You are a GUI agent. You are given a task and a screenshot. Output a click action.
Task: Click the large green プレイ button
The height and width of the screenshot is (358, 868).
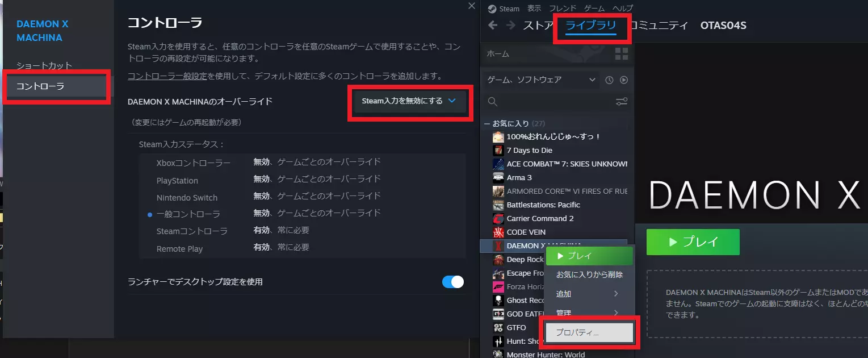pyautogui.click(x=693, y=242)
